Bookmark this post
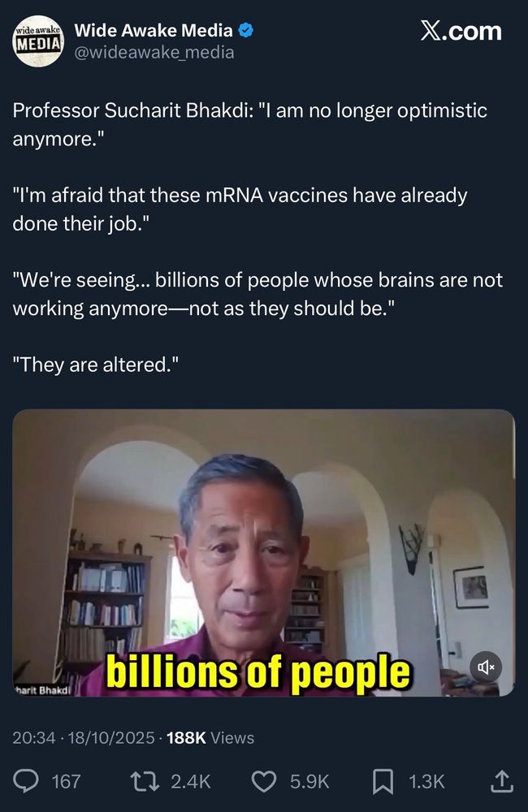The height and width of the screenshot is (812, 528). (x=383, y=781)
